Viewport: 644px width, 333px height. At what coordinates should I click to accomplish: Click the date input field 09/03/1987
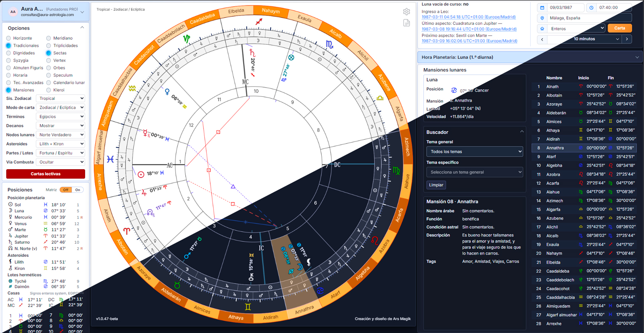566,8
